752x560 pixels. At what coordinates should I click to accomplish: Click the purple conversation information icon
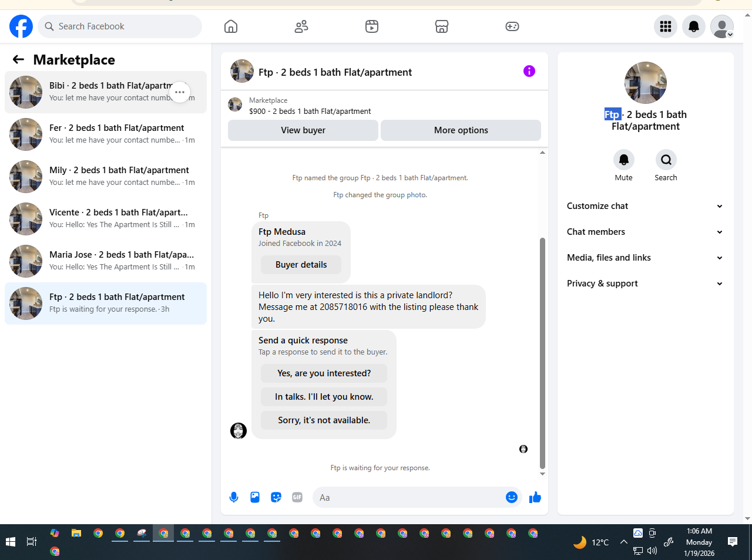pos(529,71)
